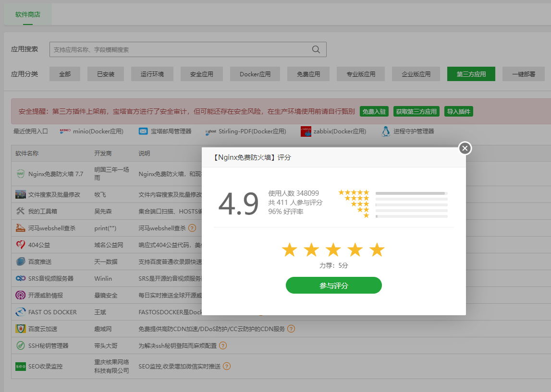Filter category by 企业版应用
This screenshot has height=392, width=551.
[x=416, y=74]
